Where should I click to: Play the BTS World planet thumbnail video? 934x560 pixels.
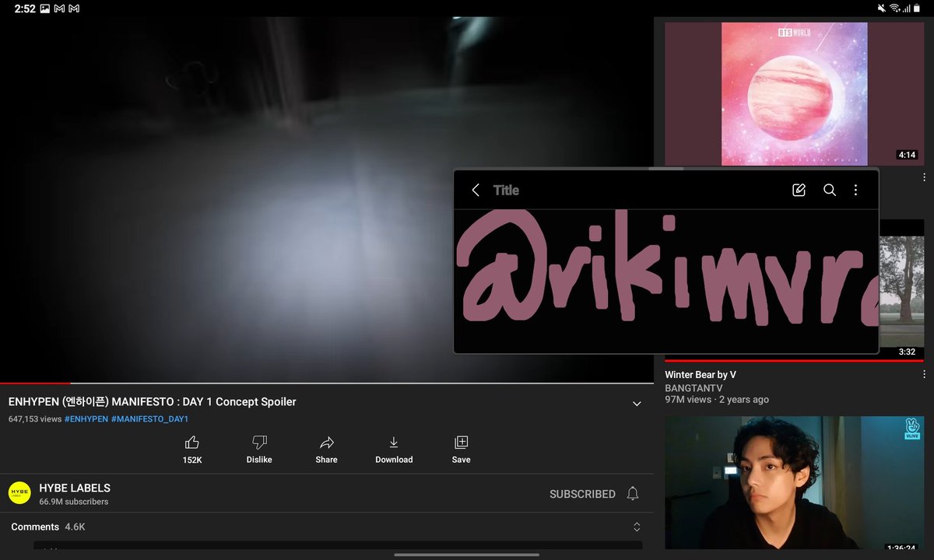point(794,93)
